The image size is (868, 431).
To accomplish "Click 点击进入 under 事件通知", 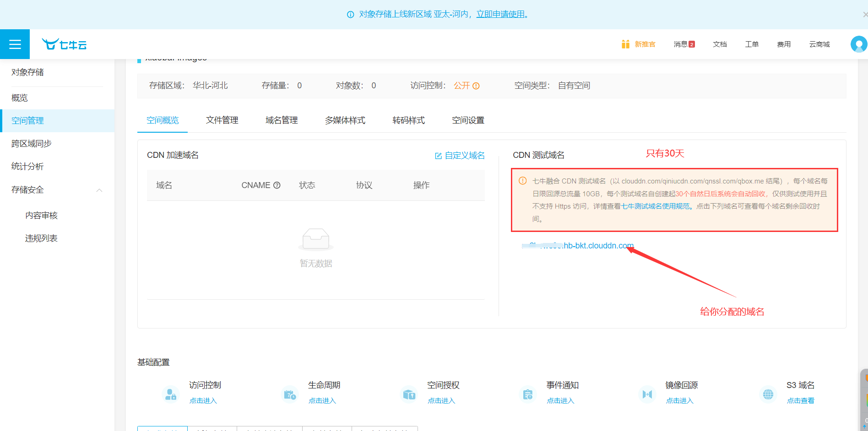I will coord(560,401).
